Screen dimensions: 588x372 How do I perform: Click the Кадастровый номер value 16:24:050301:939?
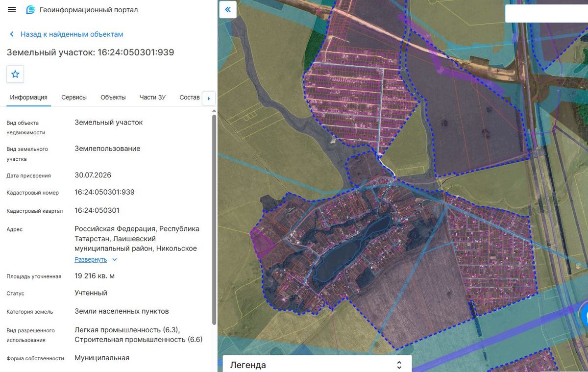pos(104,192)
